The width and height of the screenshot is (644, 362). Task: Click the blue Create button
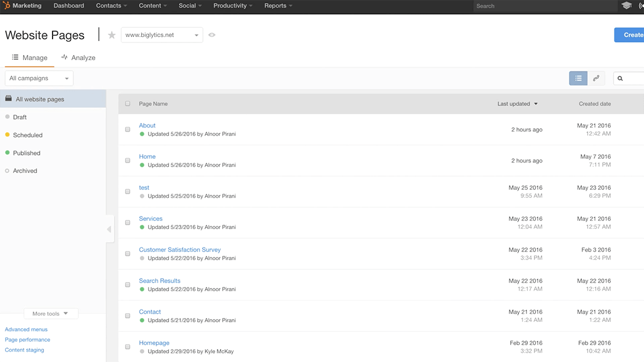pos(630,35)
